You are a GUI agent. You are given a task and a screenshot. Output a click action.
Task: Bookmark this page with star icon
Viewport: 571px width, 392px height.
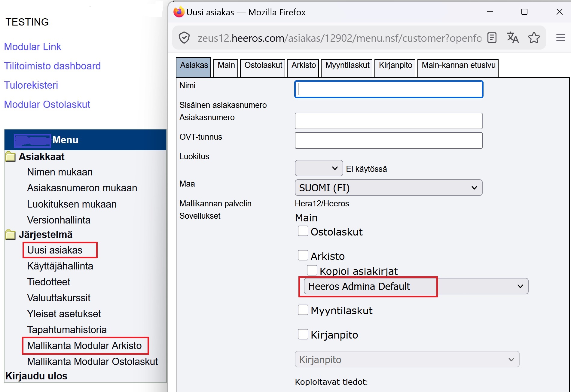pos(534,38)
